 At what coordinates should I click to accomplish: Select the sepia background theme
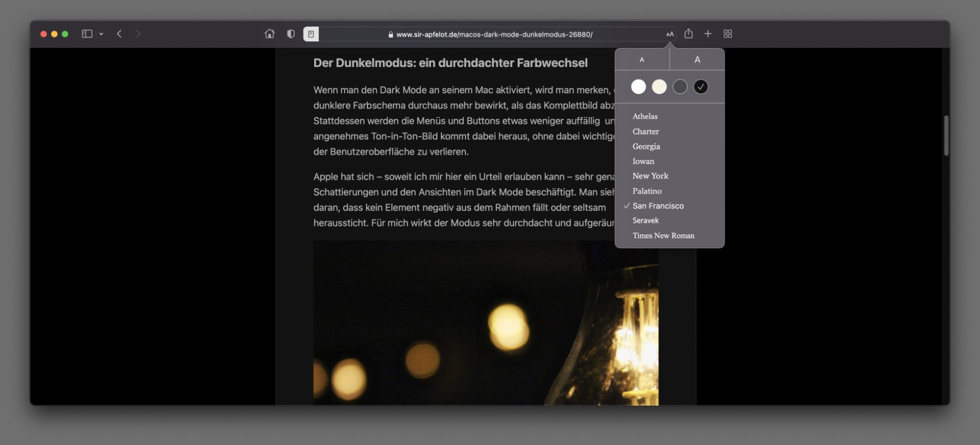[x=659, y=86]
